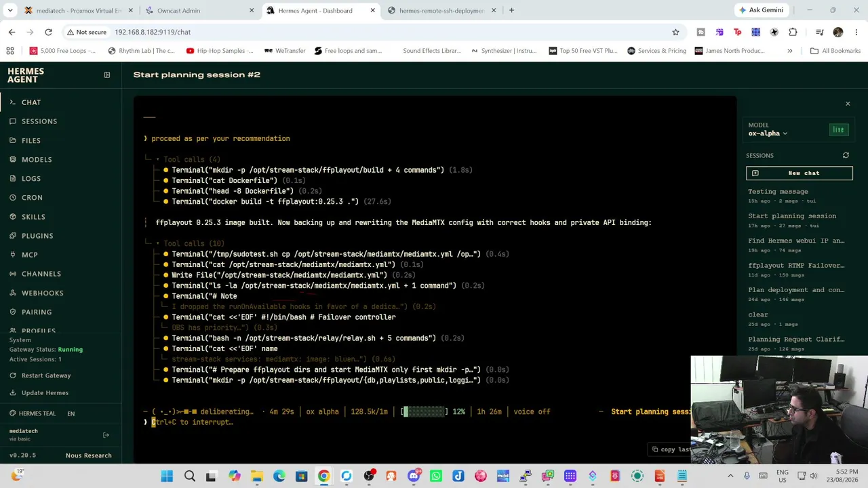868x488 pixels.
Task: Select the docker build terminal call row
Action: click(x=277, y=201)
